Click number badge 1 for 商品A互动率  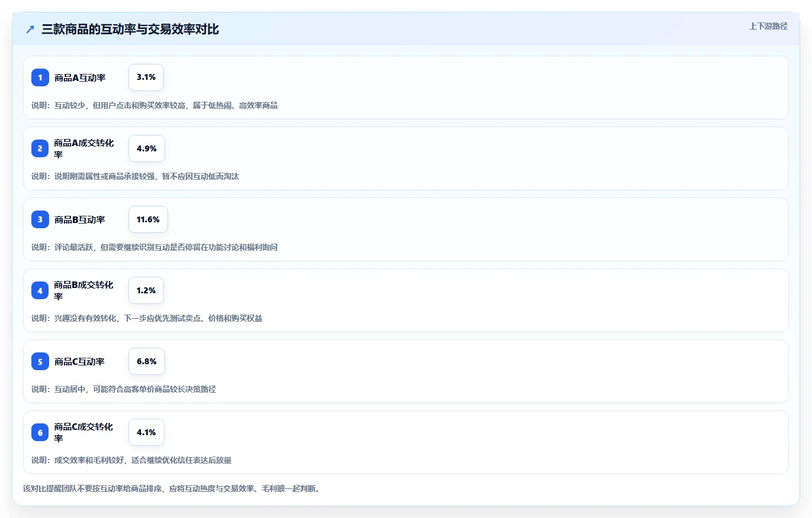[x=40, y=77]
